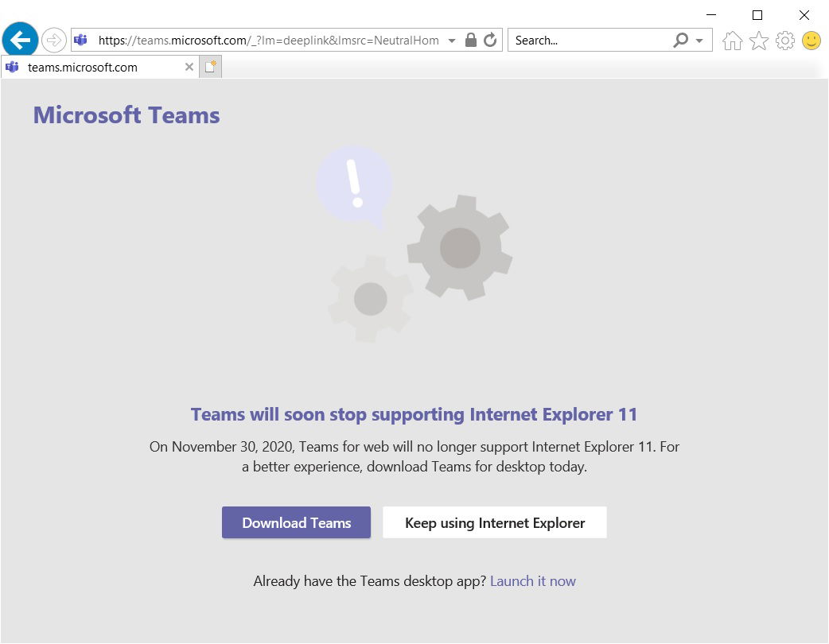Image resolution: width=829 pixels, height=644 pixels.
Task: Choose Keep using Internet Explorer
Action: tap(494, 522)
